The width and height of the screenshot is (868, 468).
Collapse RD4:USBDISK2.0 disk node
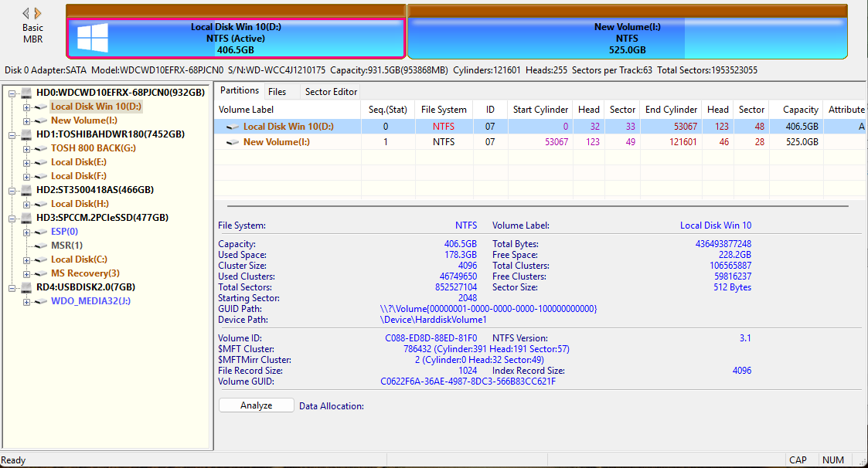click(12, 287)
